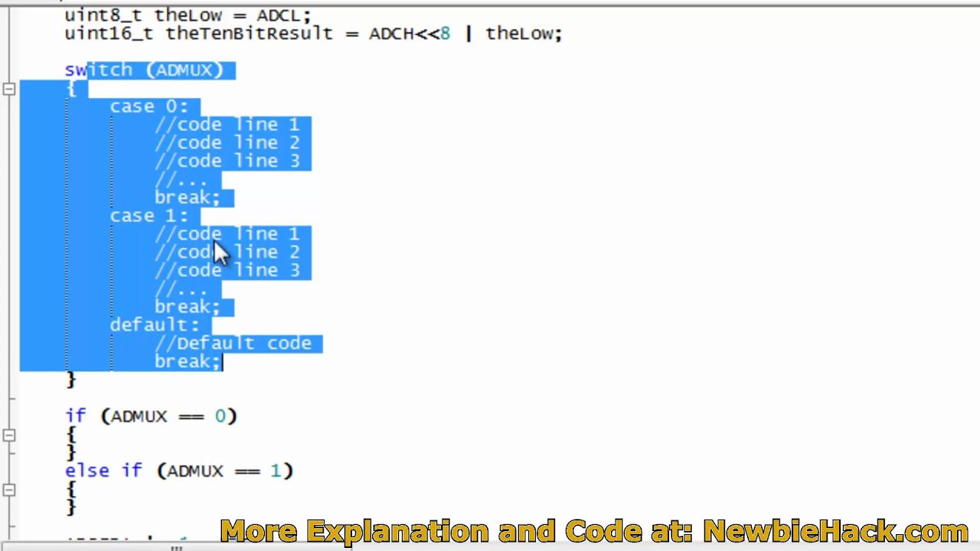
Task: Click the 'break;' ending case 0
Action: [188, 197]
